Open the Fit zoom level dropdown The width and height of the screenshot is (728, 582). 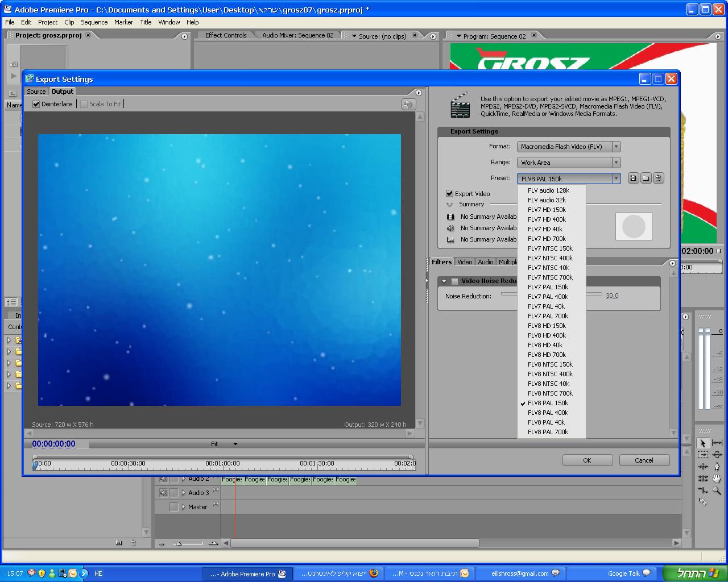point(225,444)
